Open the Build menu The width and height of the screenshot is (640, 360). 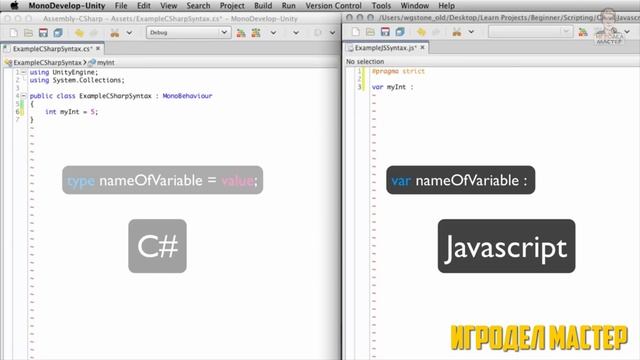(x=263, y=6)
